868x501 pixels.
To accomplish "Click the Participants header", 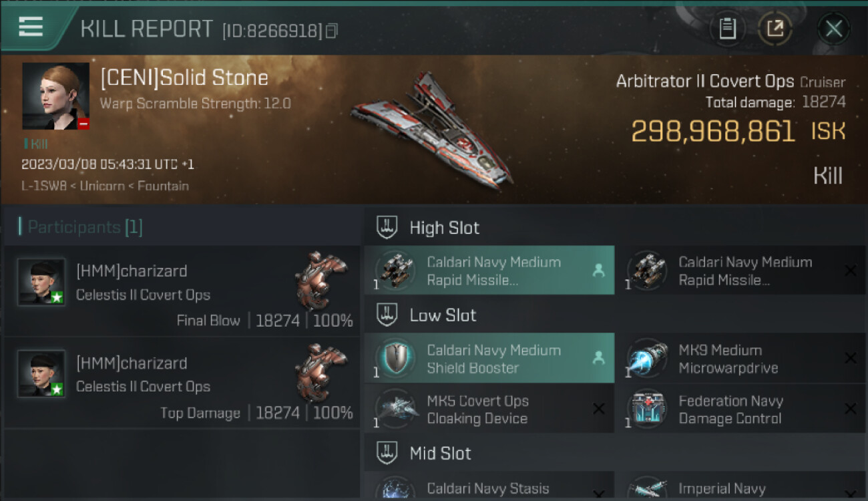I will (81, 227).
